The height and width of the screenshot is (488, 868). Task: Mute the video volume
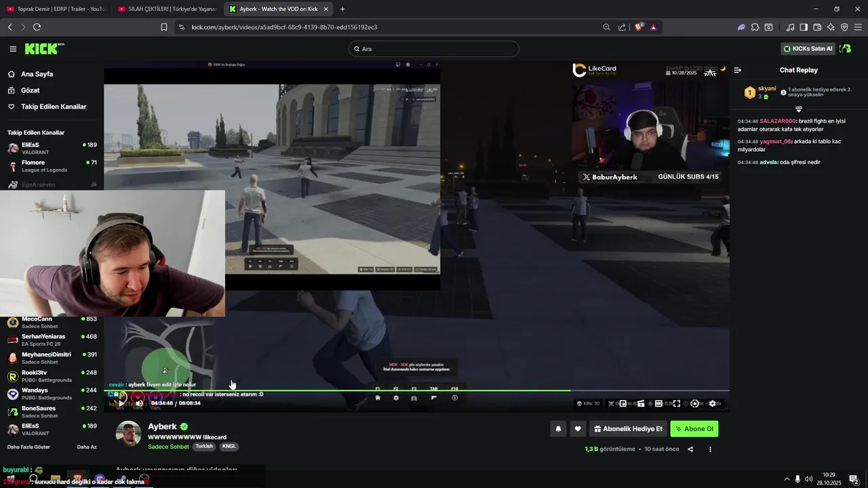click(x=139, y=403)
